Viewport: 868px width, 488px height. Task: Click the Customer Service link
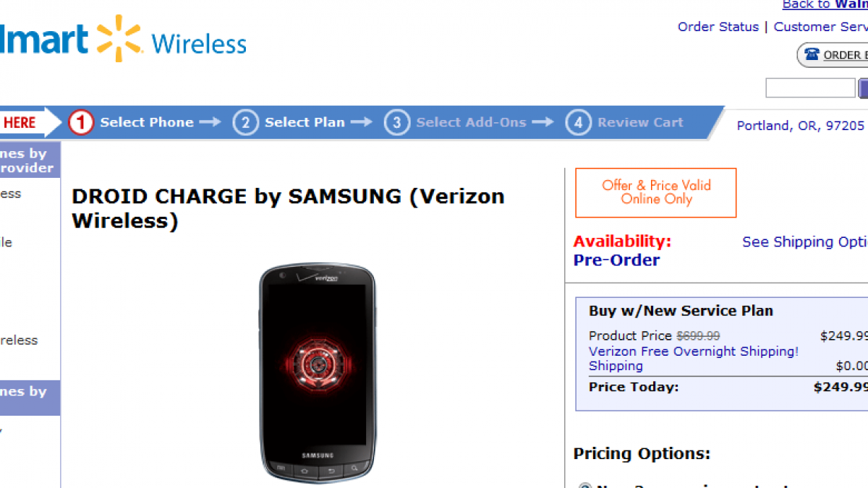click(x=820, y=27)
